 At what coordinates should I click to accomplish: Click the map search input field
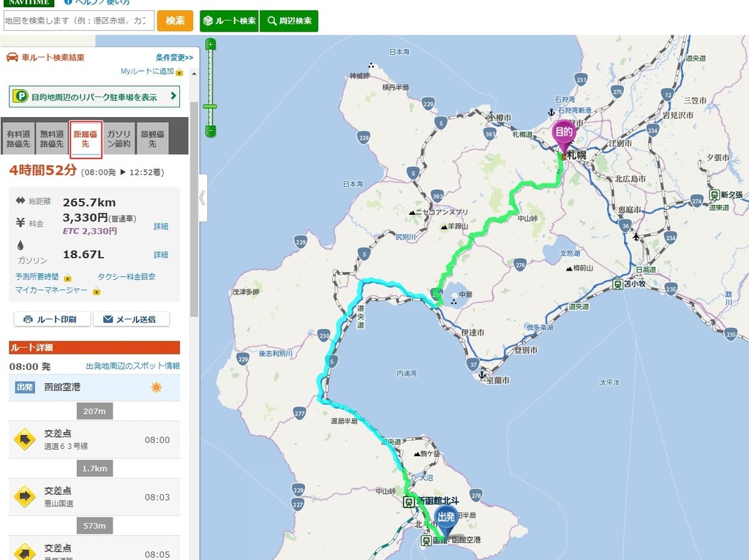79,21
